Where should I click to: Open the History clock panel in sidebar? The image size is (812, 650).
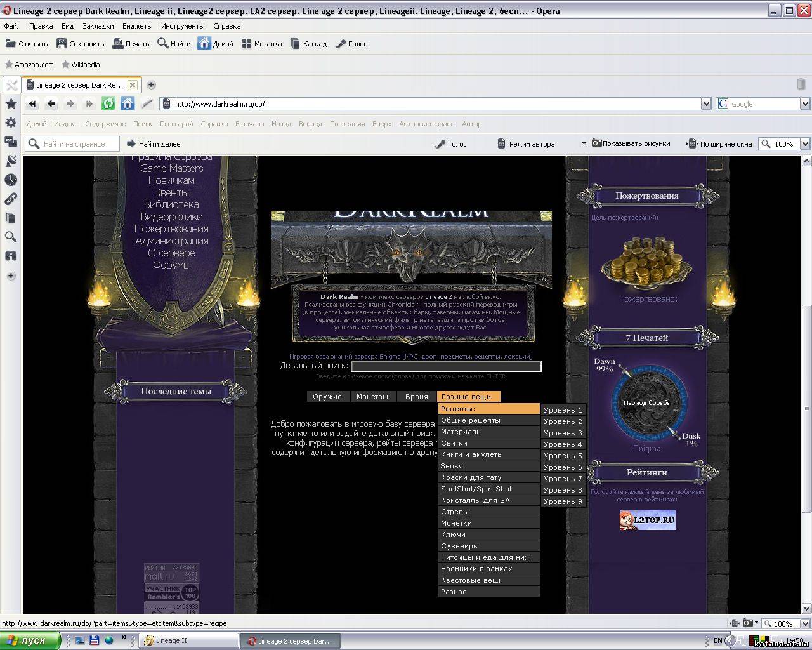coord(11,180)
